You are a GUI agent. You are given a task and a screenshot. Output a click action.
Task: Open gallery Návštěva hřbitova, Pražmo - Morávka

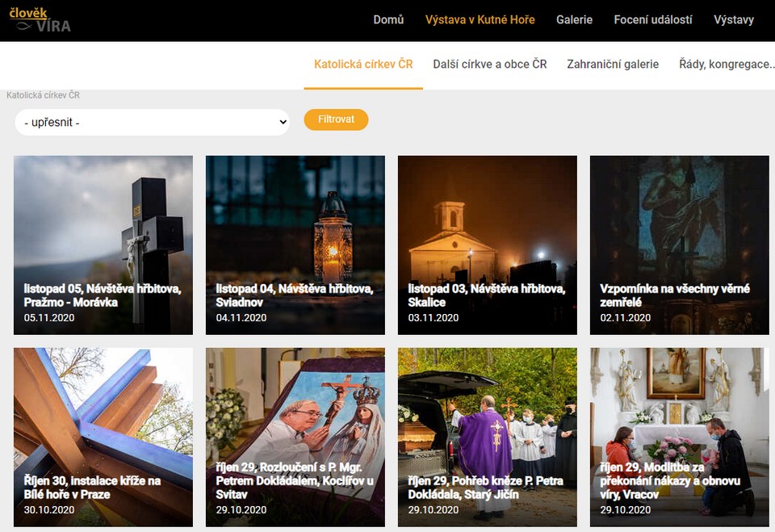coord(103,245)
